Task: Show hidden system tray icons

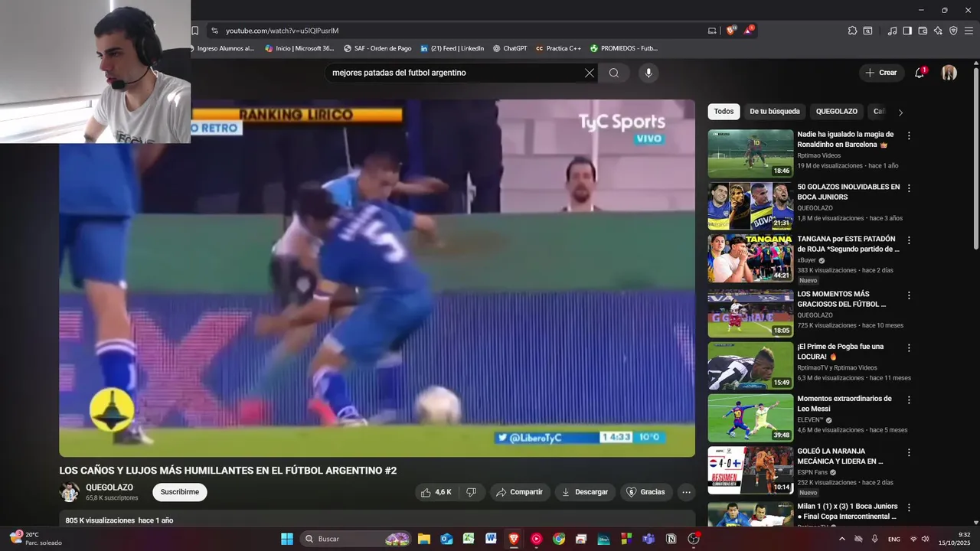Action: point(842,539)
